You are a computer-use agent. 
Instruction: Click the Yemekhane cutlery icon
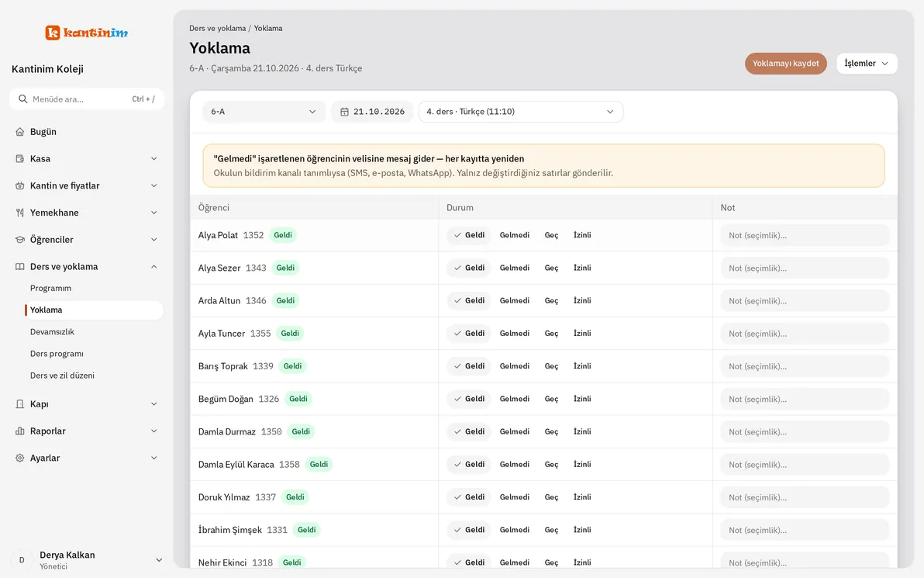(x=20, y=213)
